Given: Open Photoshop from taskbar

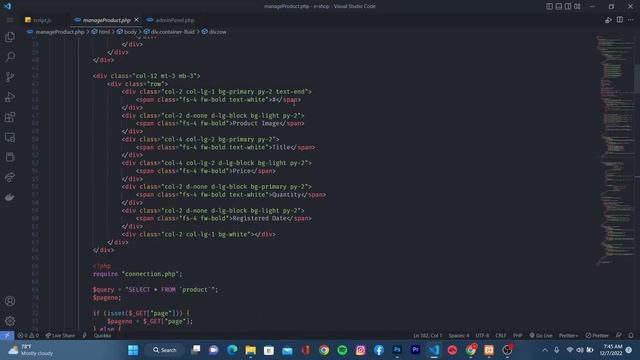Looking at the screenshot, I should pos(397,350).
